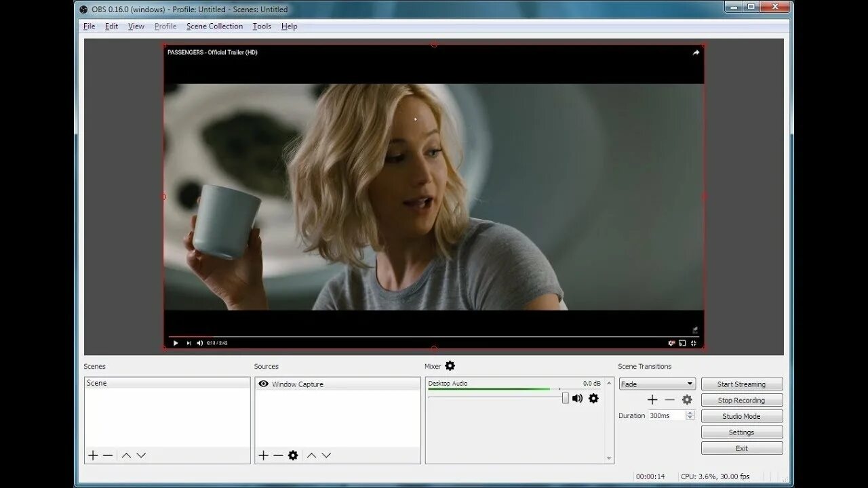Click Exit button
The height and width of the screenshot is (488, 868).
tap(742, 449)
